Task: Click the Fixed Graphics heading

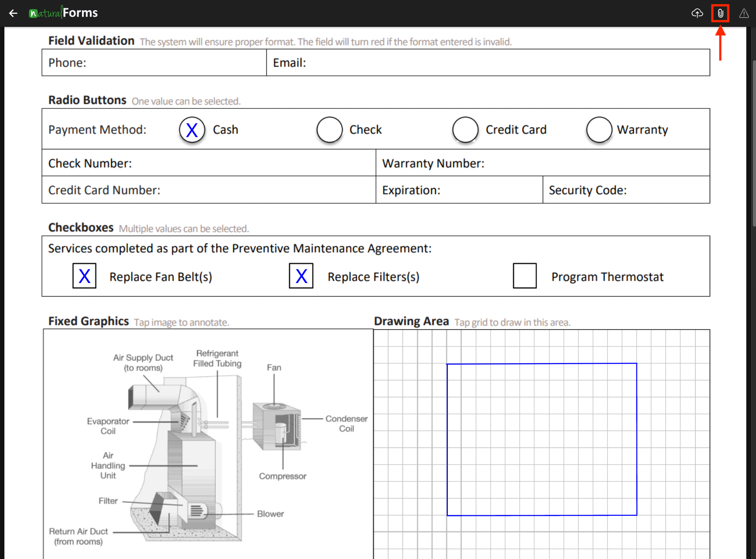Action: [88, 321]
